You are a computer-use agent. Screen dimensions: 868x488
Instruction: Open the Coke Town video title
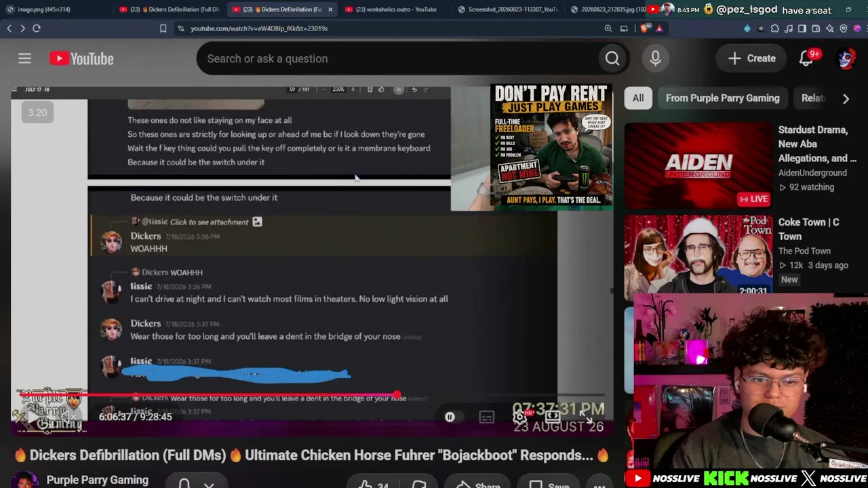(809, 229)
